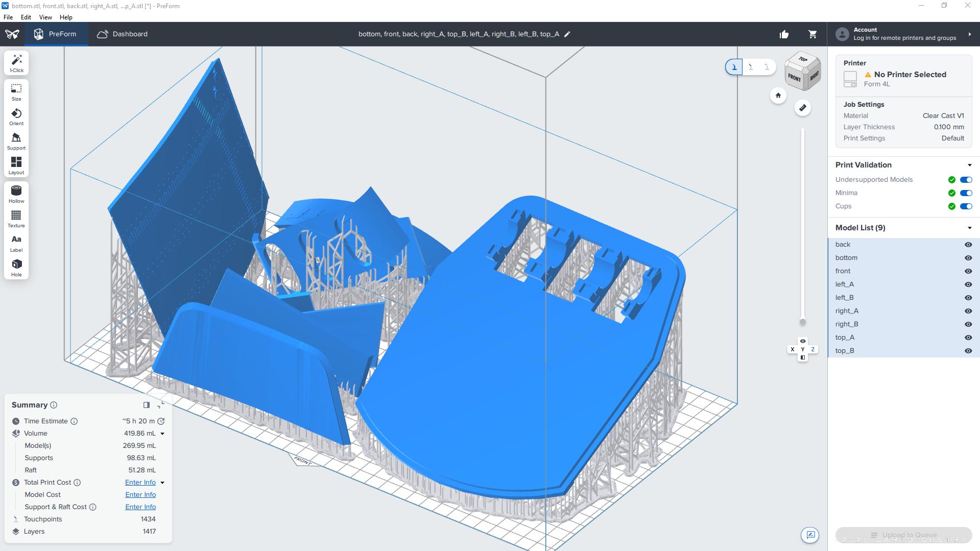Toggle Undersupported Models validation switch
The image size is (980, 551).
click(966, 180)
